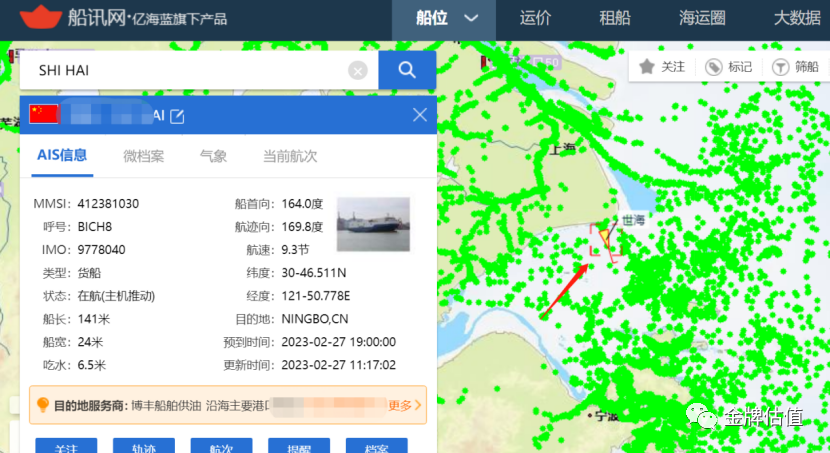Click the destination NINGBO,CN
The image size is (830, 453).
[x=315, y=319]
